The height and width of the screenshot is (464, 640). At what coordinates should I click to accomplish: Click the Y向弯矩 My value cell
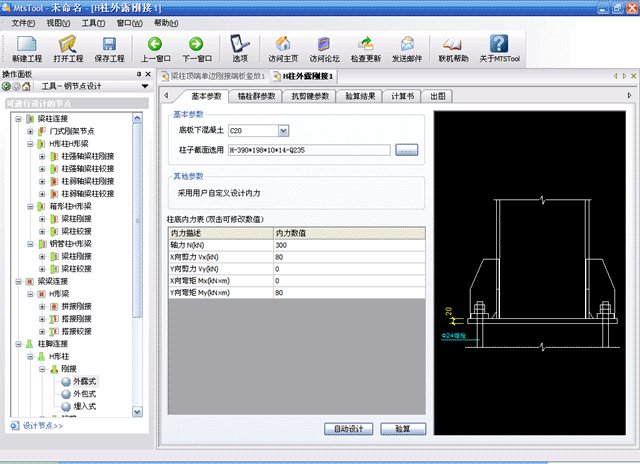[x=349, y=293]
